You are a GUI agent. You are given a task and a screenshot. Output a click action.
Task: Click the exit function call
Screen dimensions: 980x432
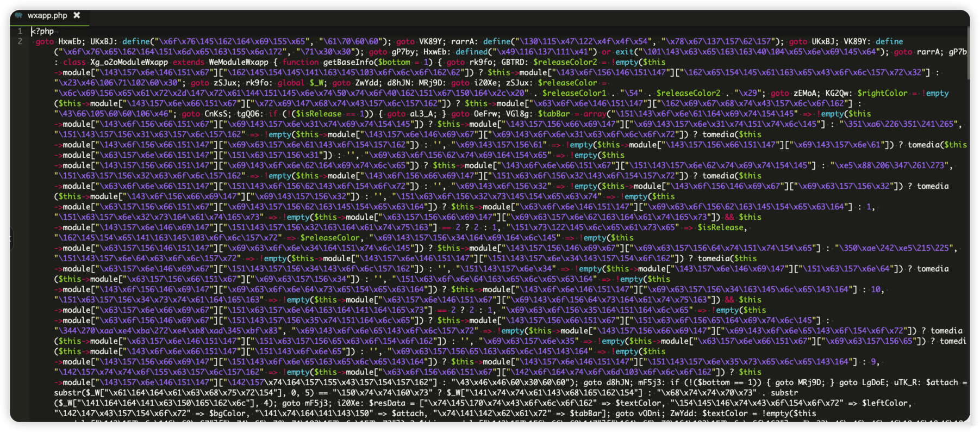pos(625,52)
